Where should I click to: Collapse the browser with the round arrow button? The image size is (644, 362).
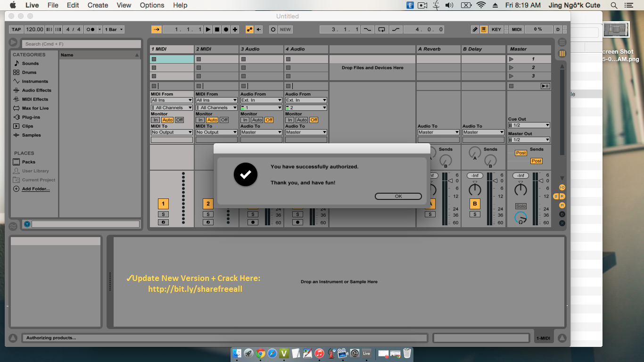[x=13, y=42]
